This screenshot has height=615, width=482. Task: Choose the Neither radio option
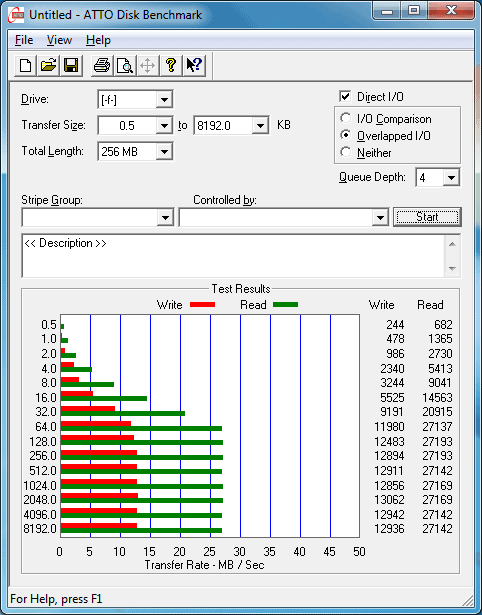point(346,152)
